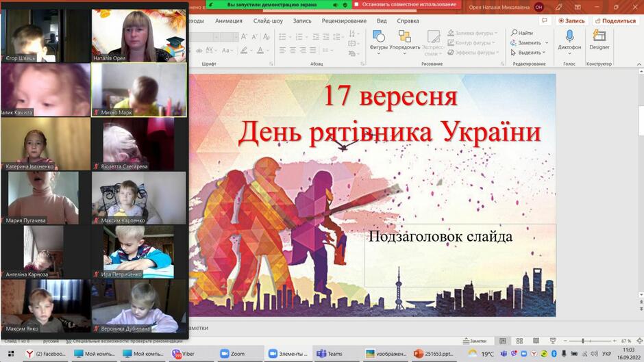Click the 67 % zoom level
The image size is (644, 362).
click(x=626, y=341)
